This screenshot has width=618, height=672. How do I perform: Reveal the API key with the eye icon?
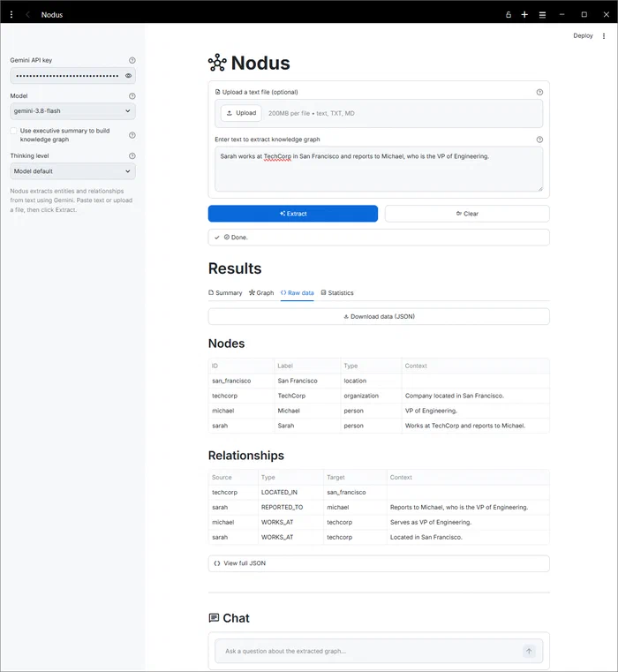tap(128, 75)
